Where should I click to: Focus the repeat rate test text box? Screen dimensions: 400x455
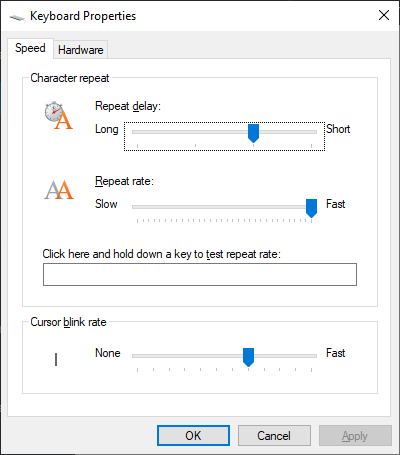coord(200,274)
